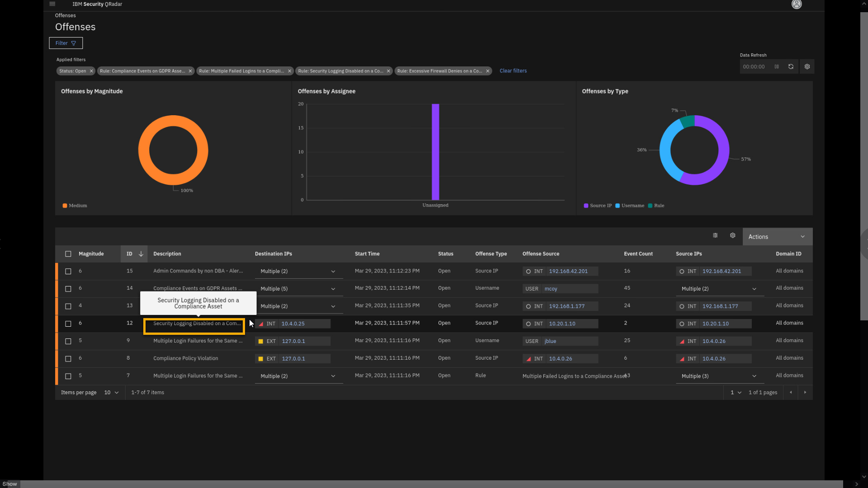Sort by Start Time column header
This screenshot has width=868, height=488.
(367, 254)
